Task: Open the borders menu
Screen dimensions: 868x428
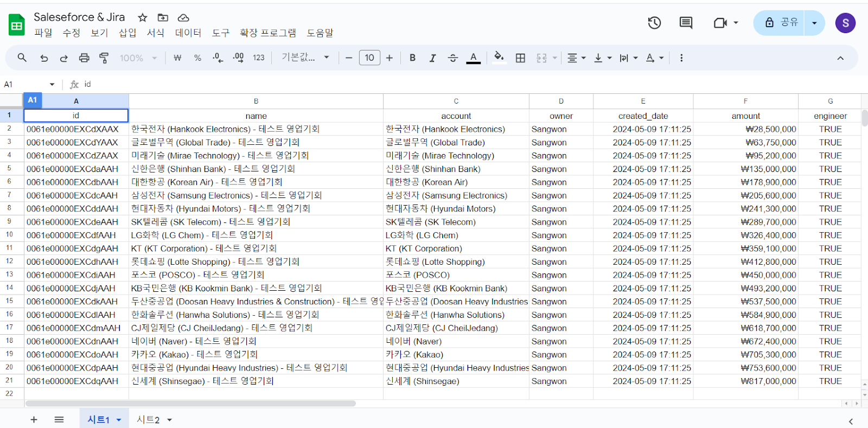Action: coord(520,58)
